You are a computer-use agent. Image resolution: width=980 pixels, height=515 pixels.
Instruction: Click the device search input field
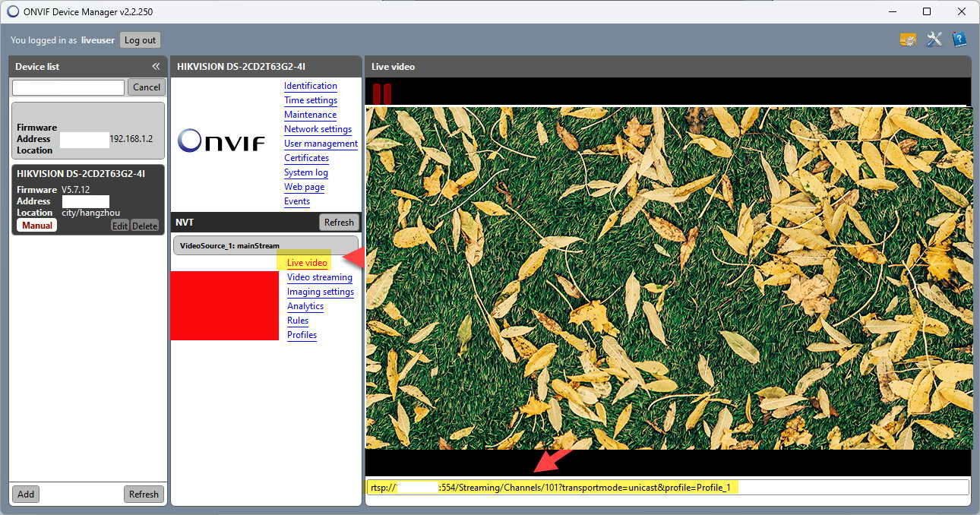[68, 87]
